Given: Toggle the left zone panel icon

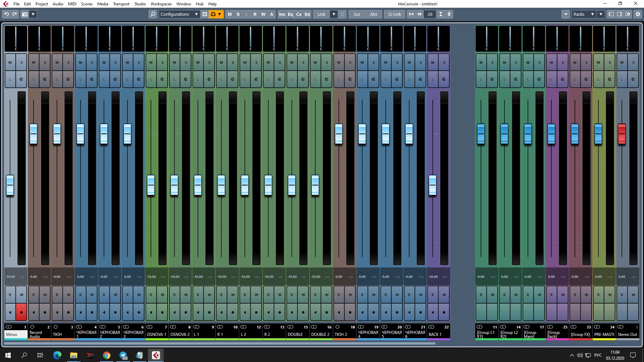Looking at the screenshot, I should 611,14.
